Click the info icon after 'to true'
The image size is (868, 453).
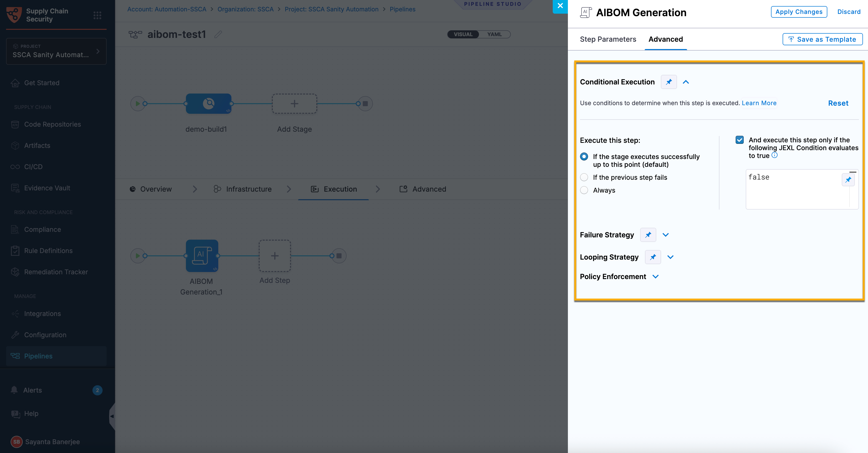[x=774, y=155]
